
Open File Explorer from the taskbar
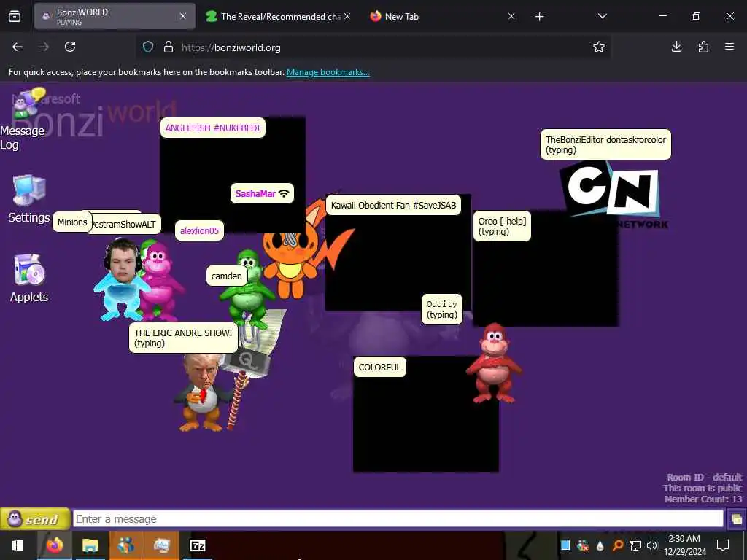click(90, 545)
